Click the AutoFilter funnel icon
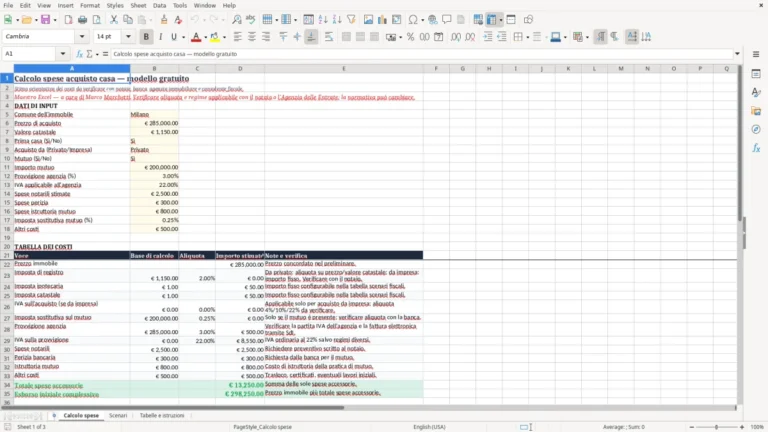Screen dimensions: 768x432 [351, 20]
